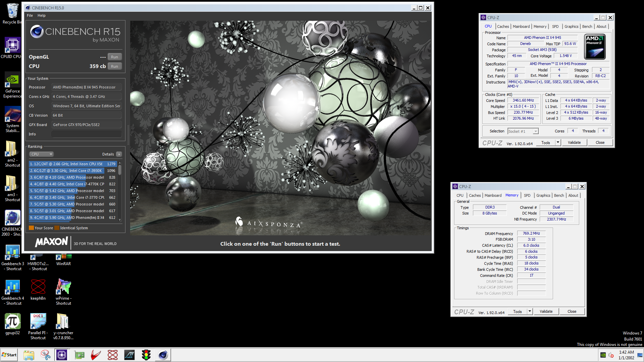The height and width of the screenshot is (362, 644).
Task: Open the CPU ranking type dropdown in Cinebench
Action: coord(42,154)
